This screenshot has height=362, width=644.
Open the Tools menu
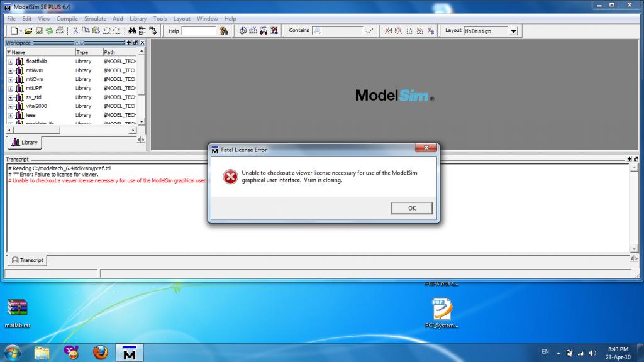point(160,19)
